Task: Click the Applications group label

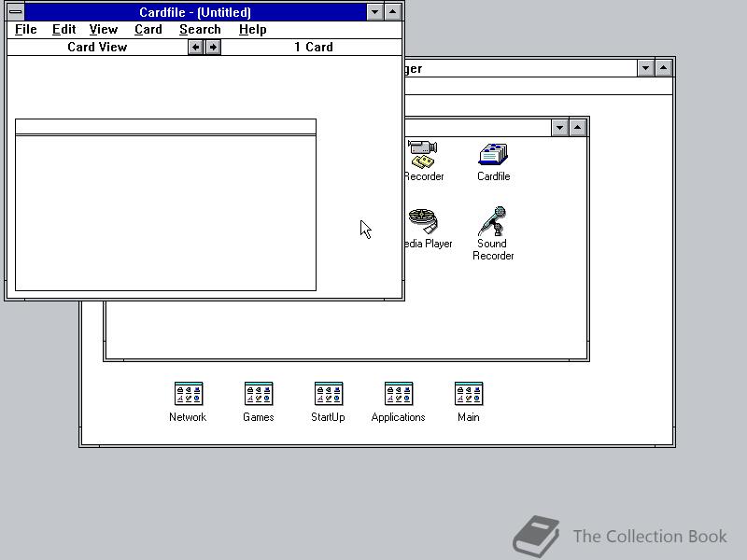Action: coord(399,417)
